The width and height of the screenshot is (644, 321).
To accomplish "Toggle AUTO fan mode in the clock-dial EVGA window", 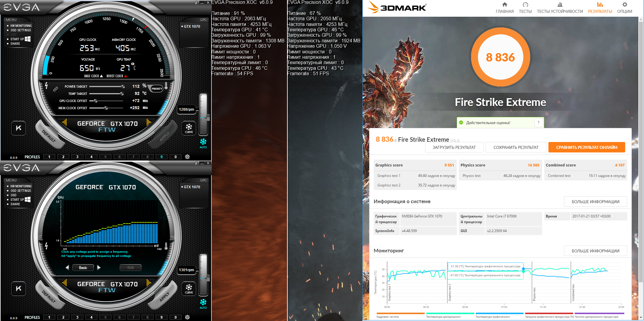I will tap(203, 143).
